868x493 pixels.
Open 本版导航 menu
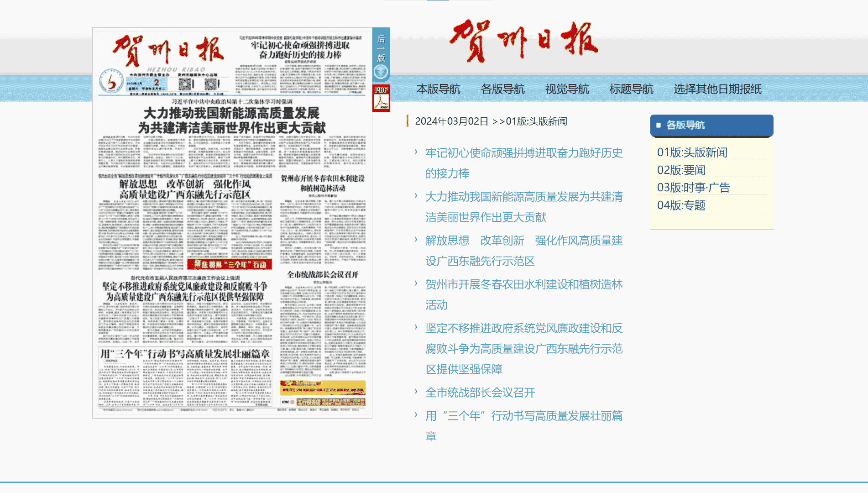[438, 89]
